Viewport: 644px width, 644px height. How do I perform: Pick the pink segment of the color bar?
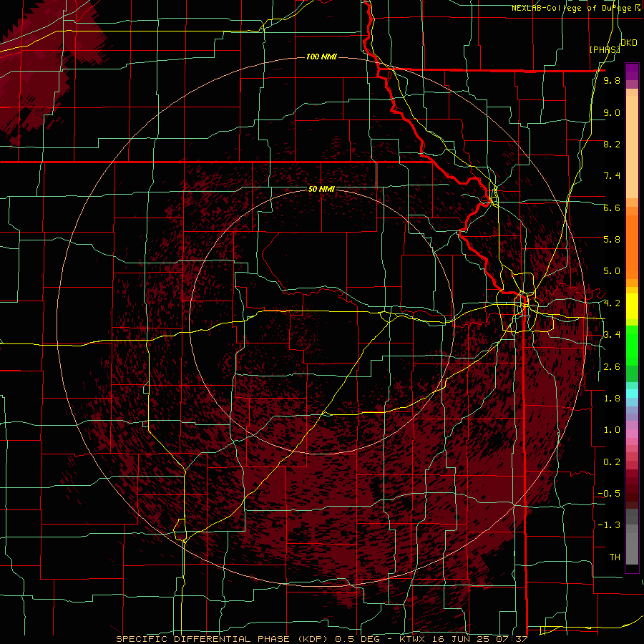(x=632, y=434)
